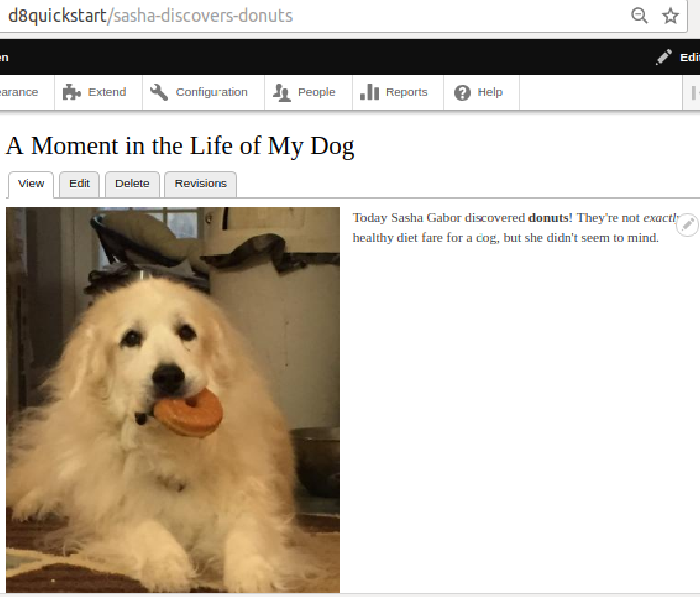This screenshot has width=700, height=597.
Task: Click the browser zoom magnifier icon
Action: [x=640, y=16]
